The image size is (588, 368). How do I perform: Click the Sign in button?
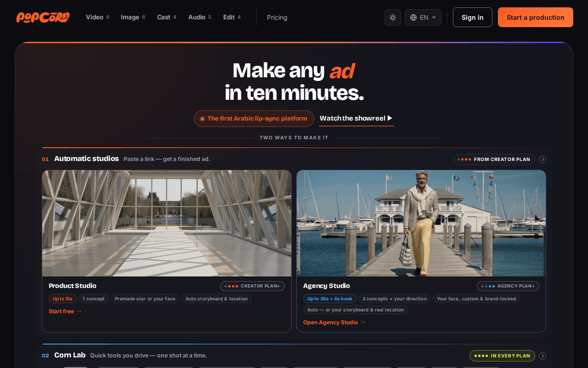tap(473, 17)
